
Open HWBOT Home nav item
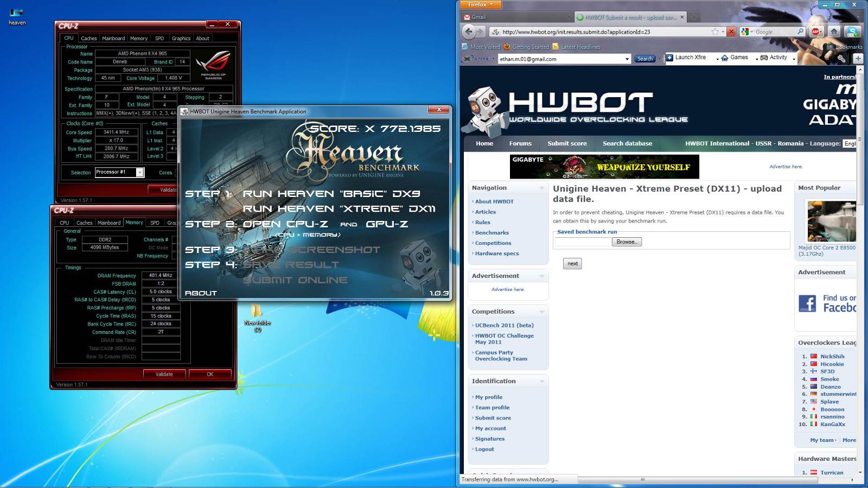[x=484, y=143]
